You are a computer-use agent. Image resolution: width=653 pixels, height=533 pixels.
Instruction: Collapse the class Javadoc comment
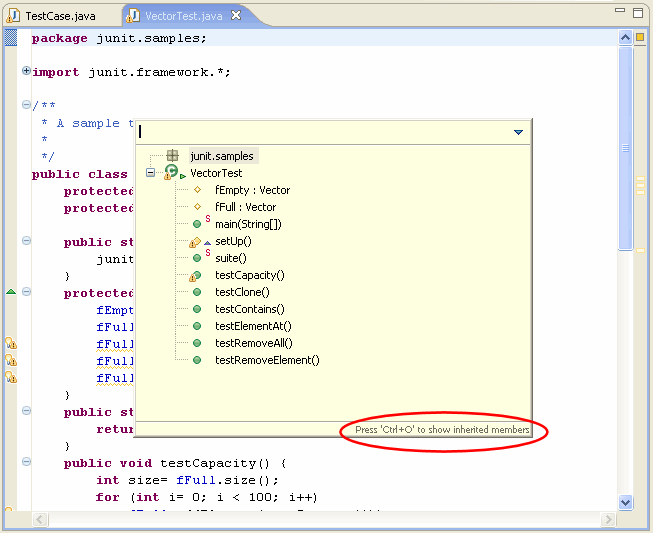point(26,105)
